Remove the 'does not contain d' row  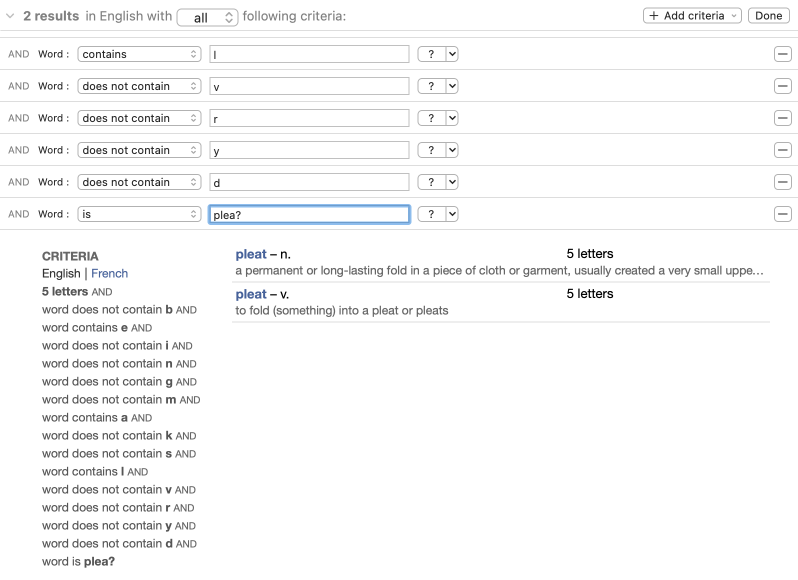tap(782, 182)
